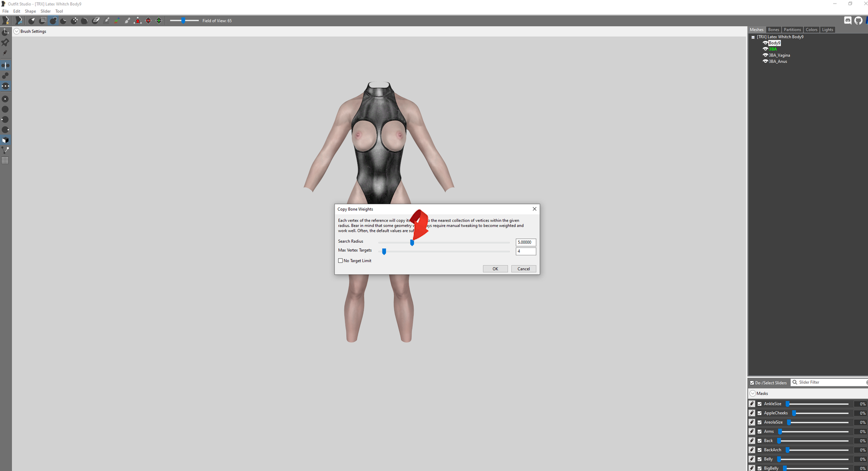
Task: Select the Inflate brush tool
Action: [53, 20]
